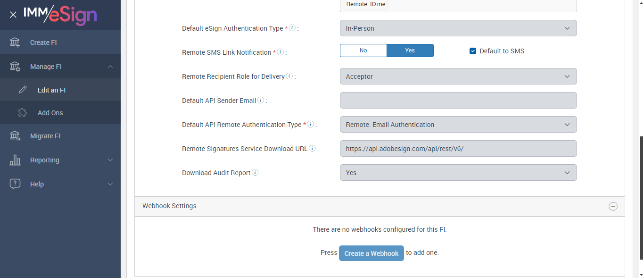
Task: Open the Remote Recipient Role for Delivery dropdown
Action: tap(458, 76)
